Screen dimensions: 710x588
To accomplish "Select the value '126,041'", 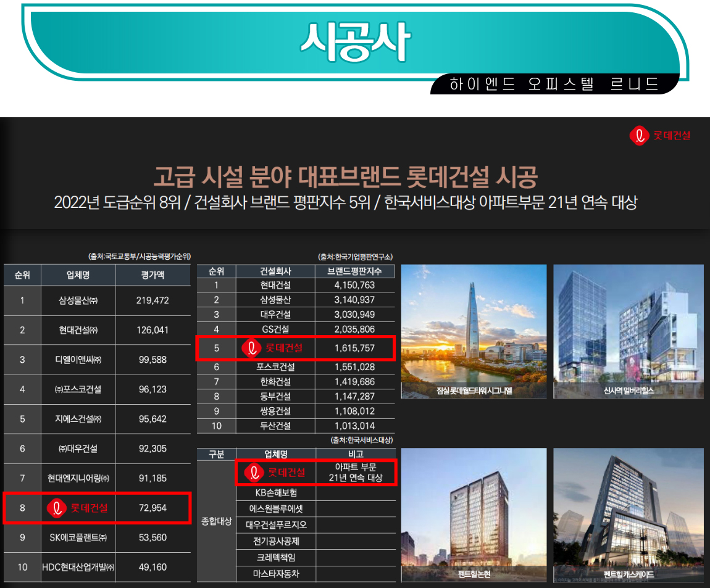I will tap(152, 330).
